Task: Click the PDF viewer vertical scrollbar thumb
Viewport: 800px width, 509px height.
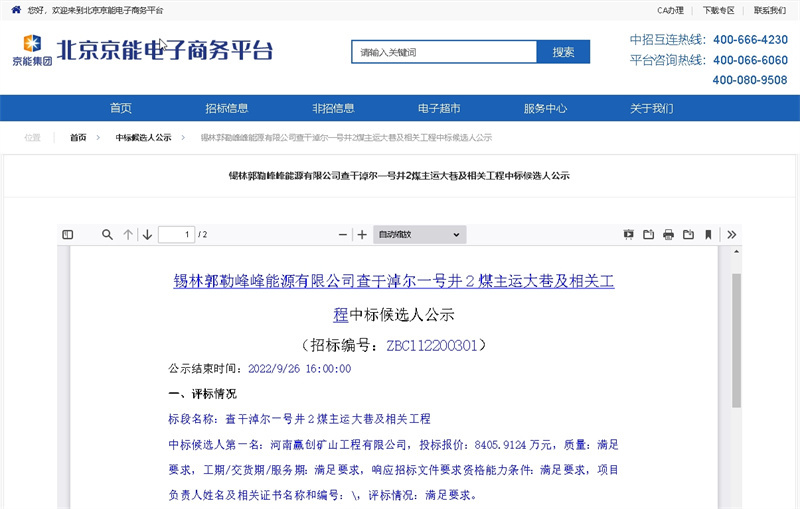Action: 736,340
